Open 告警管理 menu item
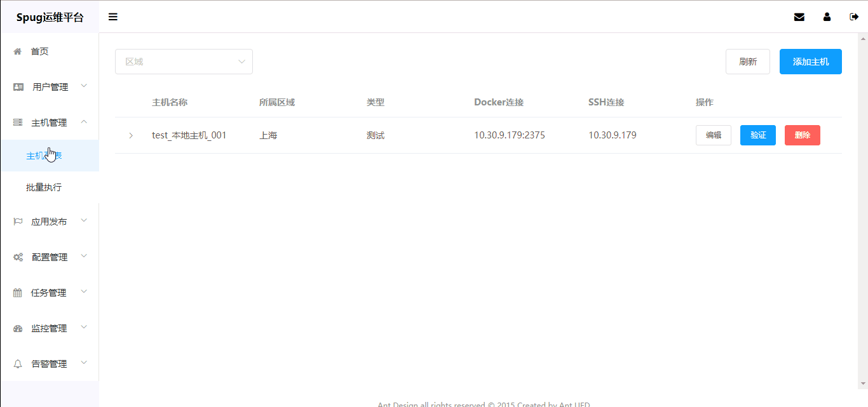This screenshot has width=868, height=407. (49, 364)
